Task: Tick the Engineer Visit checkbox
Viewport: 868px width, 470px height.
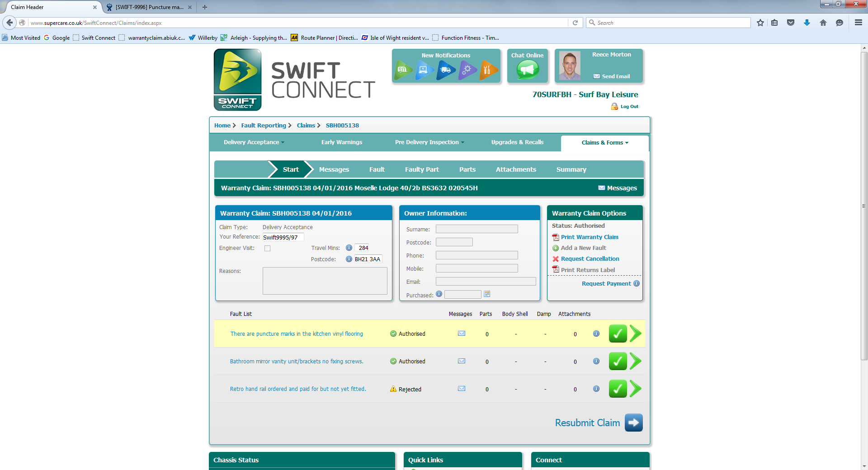Action: pos(268,248)
